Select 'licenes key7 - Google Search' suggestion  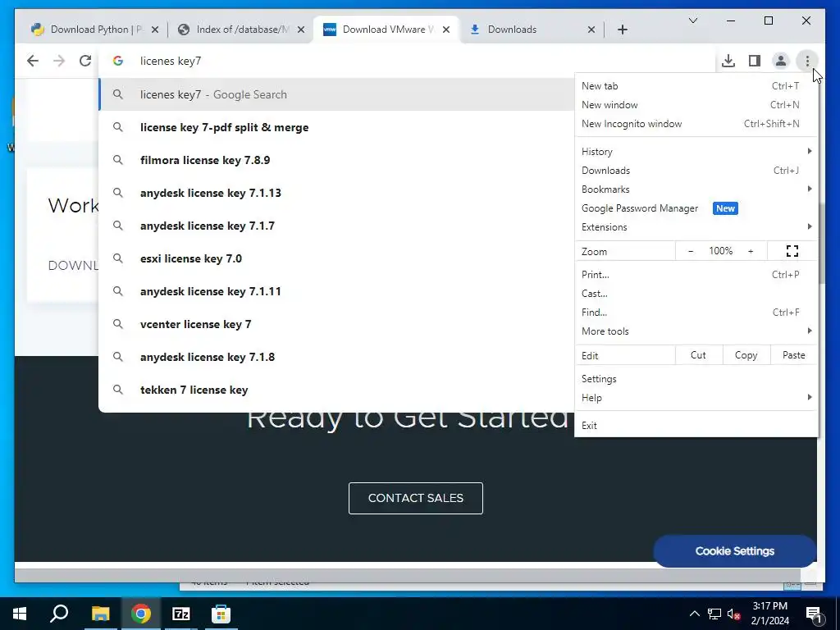336,94
